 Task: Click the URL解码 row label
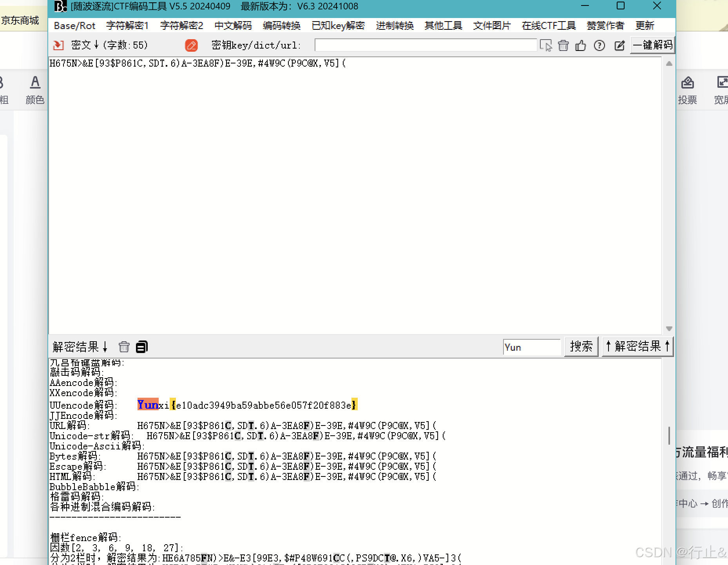tap(70, 426)
